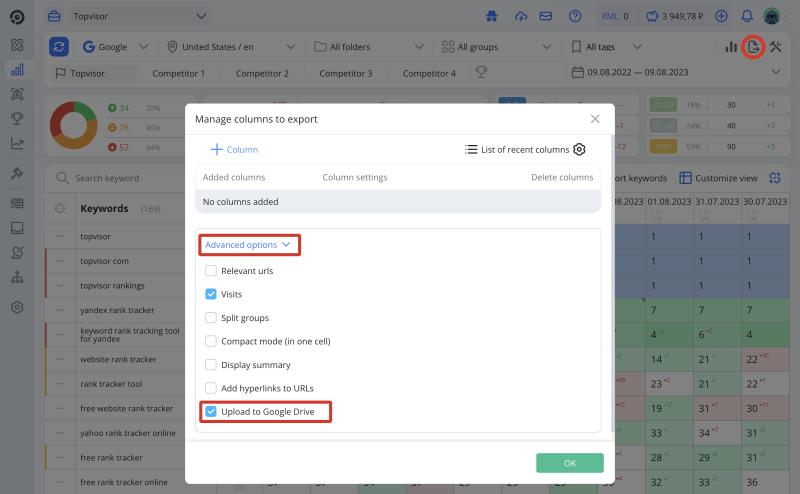Screen dimensions: 800x494
Task: Uncheck Upload to Google Drive
Action: (x=211, y=411)
